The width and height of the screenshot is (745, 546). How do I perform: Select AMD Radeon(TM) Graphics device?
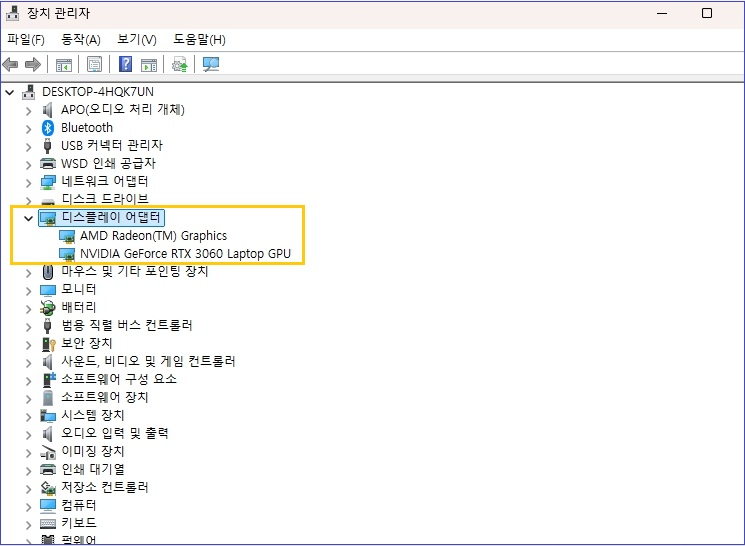point(153,236)
